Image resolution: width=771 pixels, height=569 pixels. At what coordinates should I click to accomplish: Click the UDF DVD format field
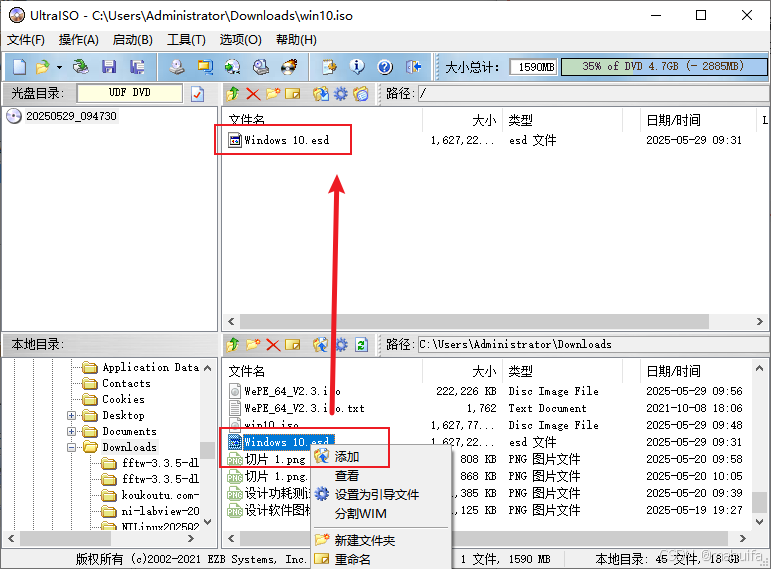point(130,93)
